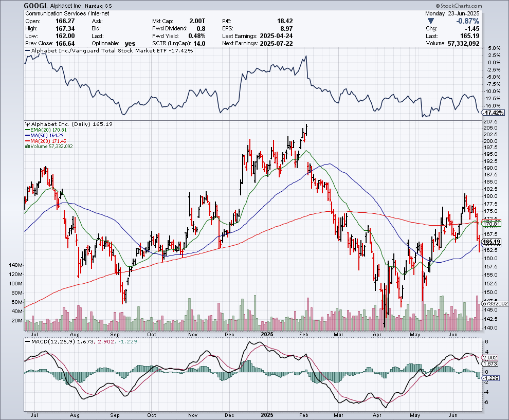Select the High value 167.34
The width and height of the screenshot is (509, 420).
65,29
